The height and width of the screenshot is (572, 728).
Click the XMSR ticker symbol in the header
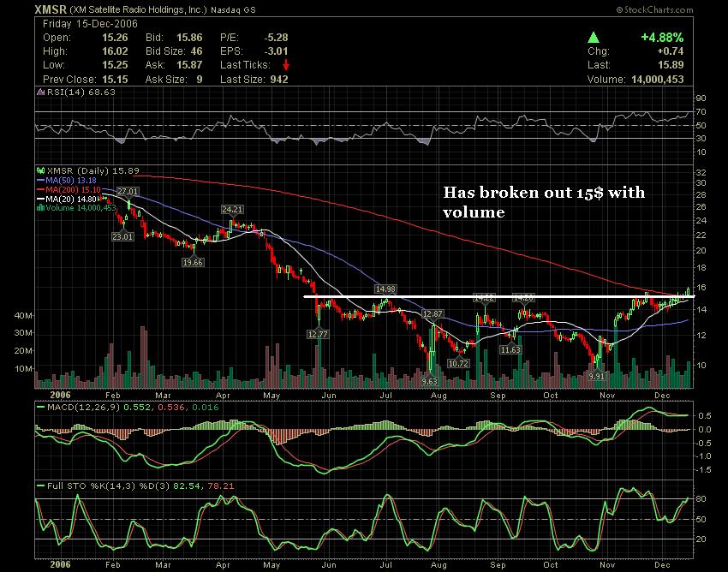click(x=51, y=9)
